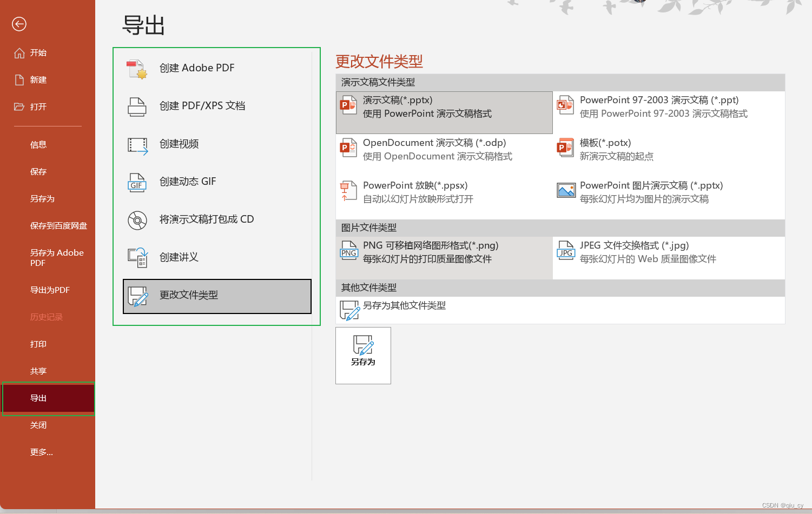Click the New (新建) document icon
This screenshot has height=514, width=812.
(19, 80)
